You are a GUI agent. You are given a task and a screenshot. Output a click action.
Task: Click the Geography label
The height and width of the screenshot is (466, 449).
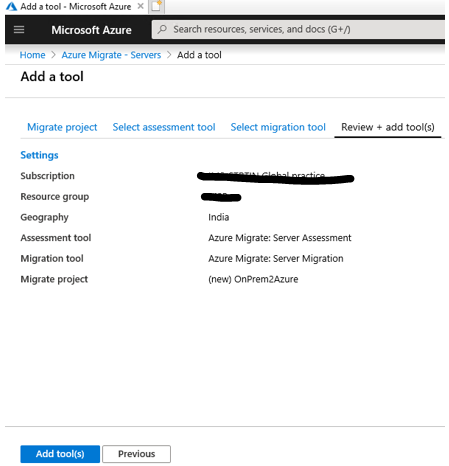(44, 217)
